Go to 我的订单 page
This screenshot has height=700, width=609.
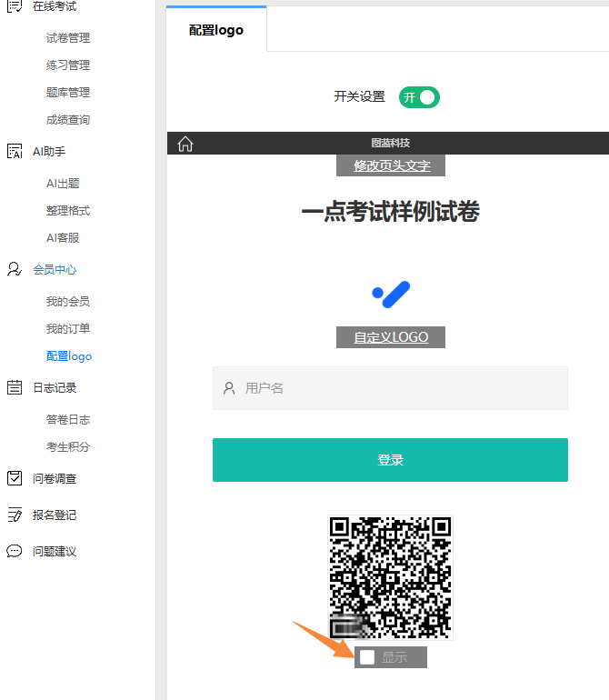tap(68, 328)
